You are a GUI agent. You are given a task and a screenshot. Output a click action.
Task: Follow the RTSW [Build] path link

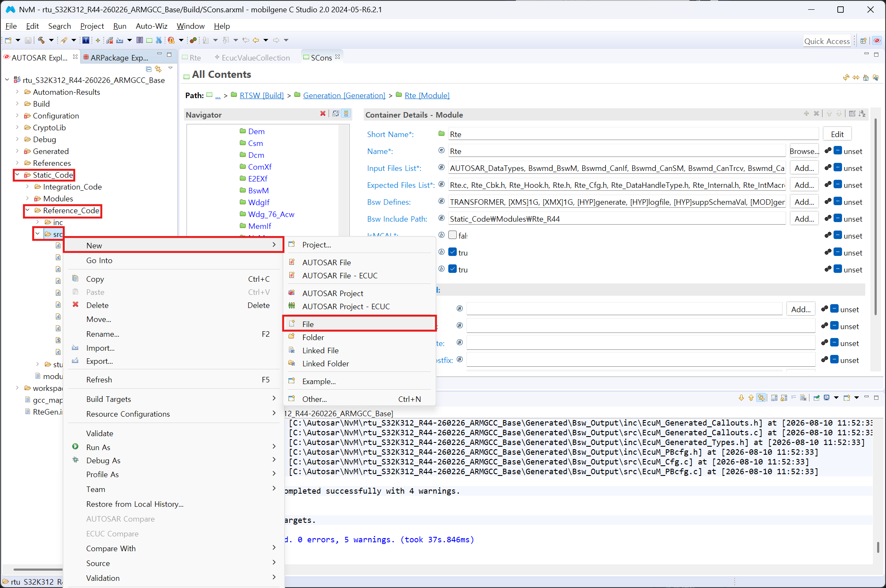(262, 95)
